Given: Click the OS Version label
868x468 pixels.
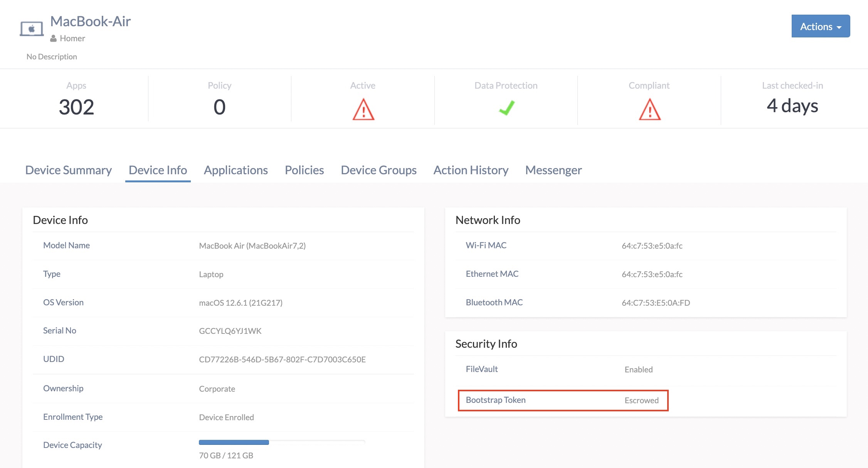Looking at the screenshot, I should click(63, 303).
